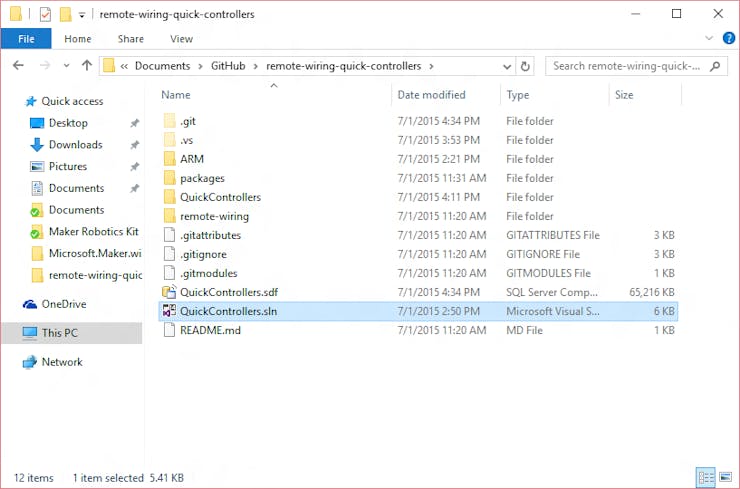Click 'GITMODULES File' type cell
The height and width of the screenshot is (489, 740).
[548, 273]
